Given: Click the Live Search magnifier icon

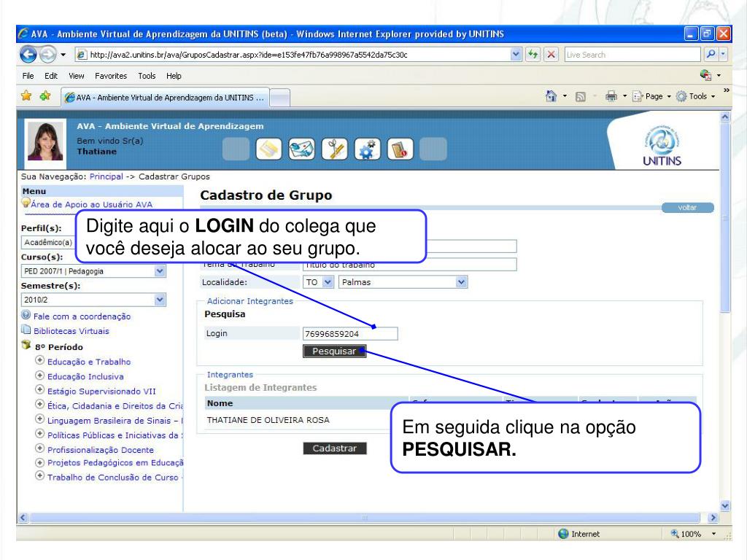Looking at the screenshot, I should click(x=711, y=54).
